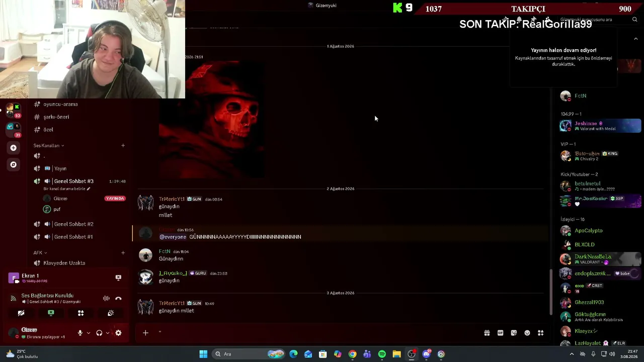Open Spotify from the taskbar
Viewport: 644px width, 362px height.
382,354
